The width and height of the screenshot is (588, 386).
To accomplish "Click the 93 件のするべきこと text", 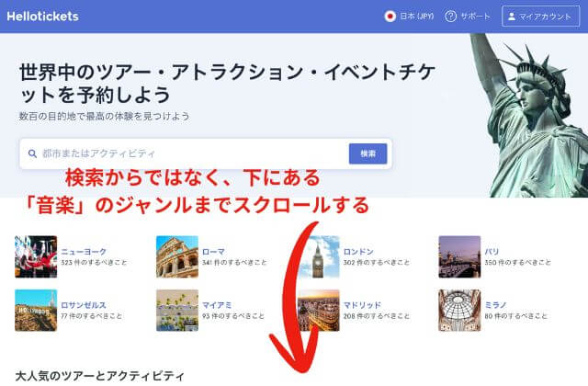I will click(233, 316).
